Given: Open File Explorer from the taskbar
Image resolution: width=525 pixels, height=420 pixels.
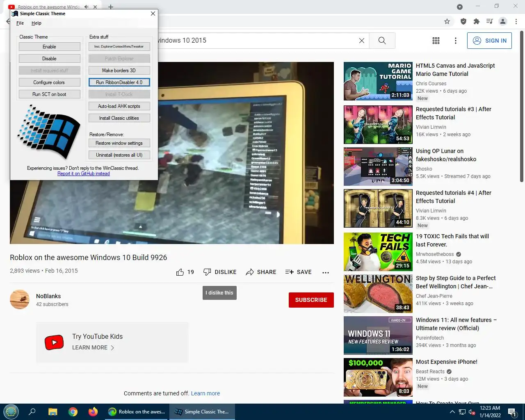Looking at the screenshot, I should coord(53,412).
